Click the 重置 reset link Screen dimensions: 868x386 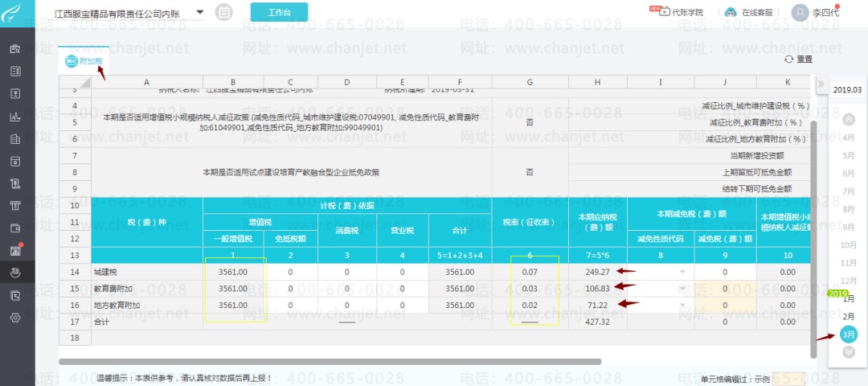805,60
